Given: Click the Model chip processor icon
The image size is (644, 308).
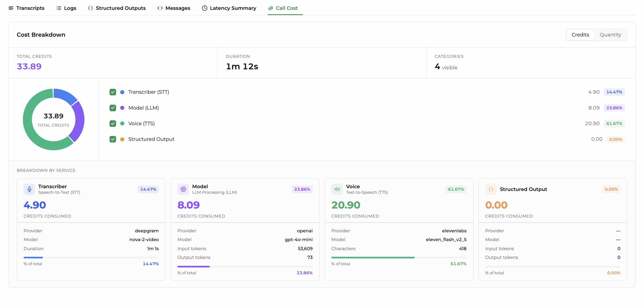Looking at the screenshot, I should [183, 189].
